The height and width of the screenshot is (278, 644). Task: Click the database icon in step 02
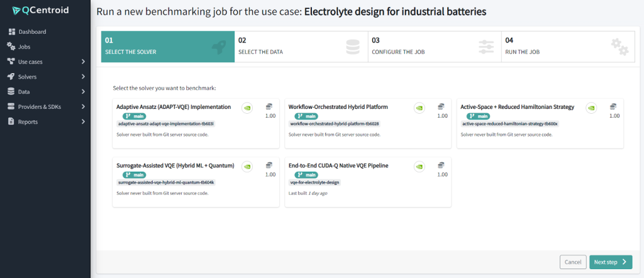pos(353,47)
